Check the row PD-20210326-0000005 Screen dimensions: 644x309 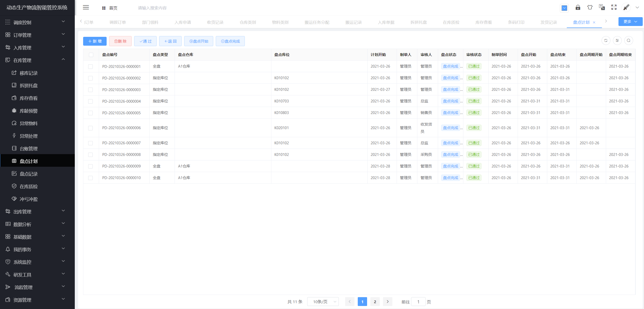pos(90,113)
